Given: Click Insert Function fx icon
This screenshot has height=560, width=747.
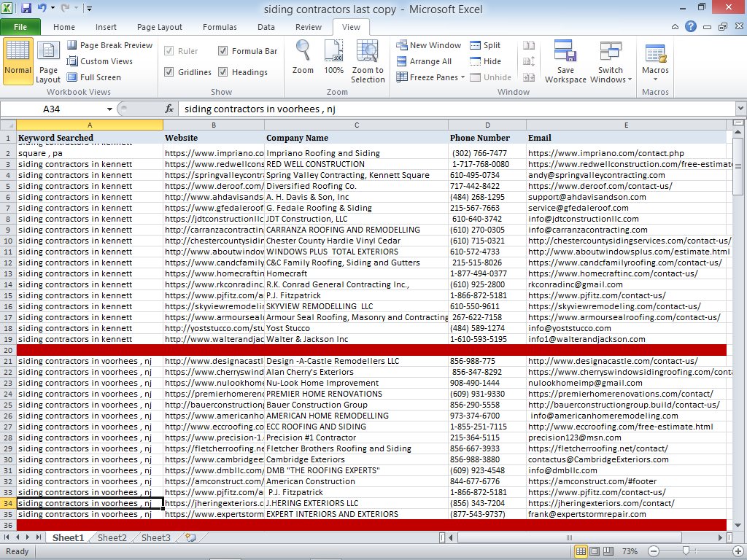Looking at the screenshot, I should [x=169, y=109].
